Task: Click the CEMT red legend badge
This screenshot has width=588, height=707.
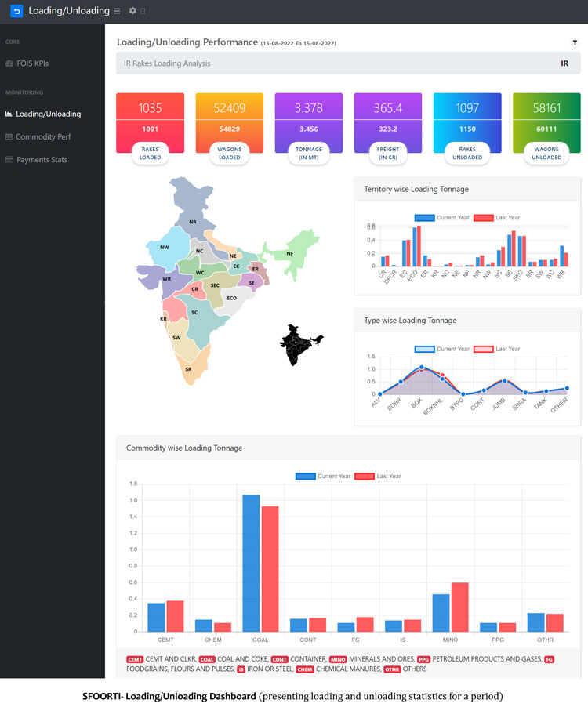Action: pyautogui.click(x=135, y=659)
